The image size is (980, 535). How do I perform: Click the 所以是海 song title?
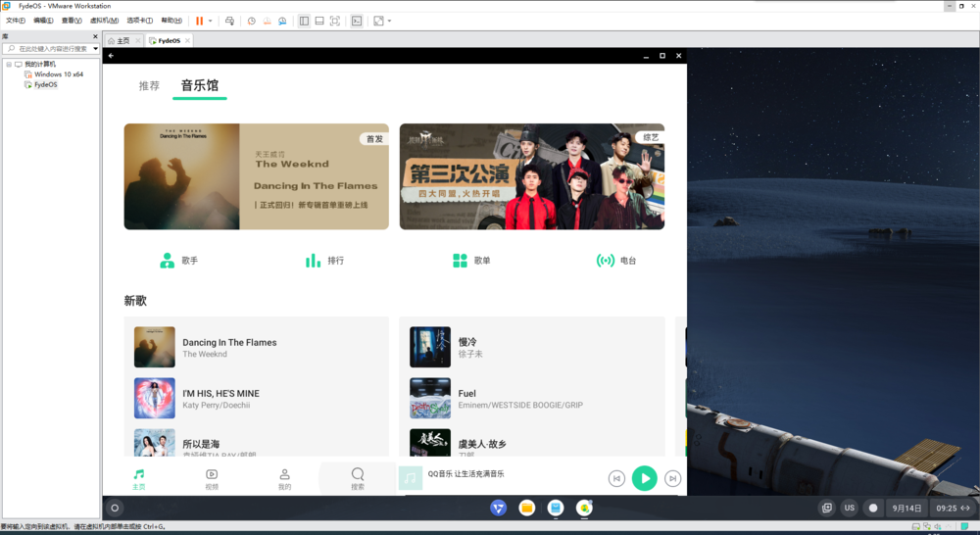(201, 444)
